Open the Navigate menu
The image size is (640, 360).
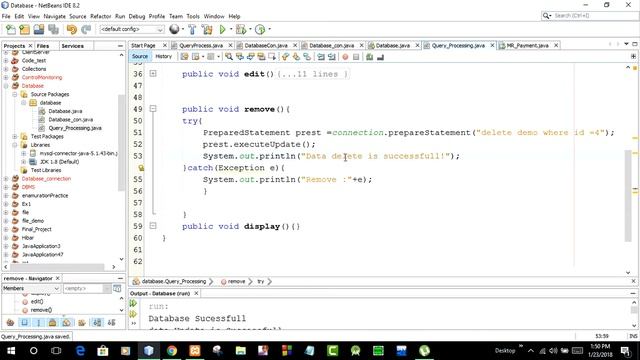(x=55, y=16)
